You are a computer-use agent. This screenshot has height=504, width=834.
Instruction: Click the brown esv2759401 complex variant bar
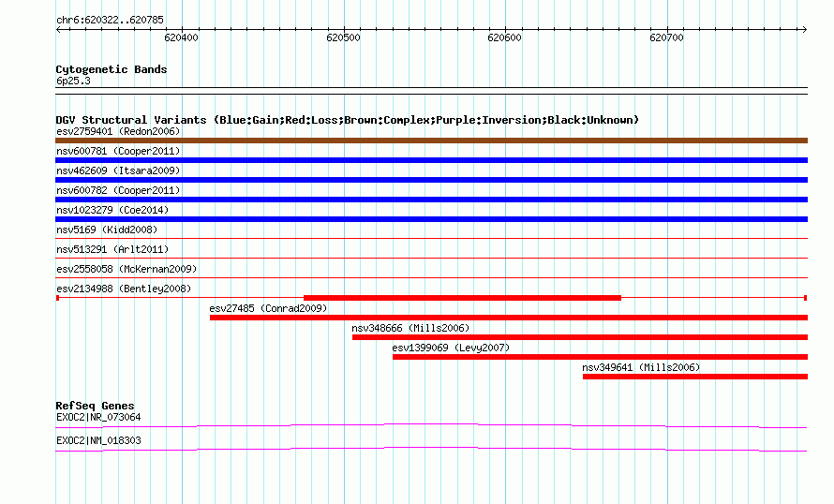click(x=431, y=141)
